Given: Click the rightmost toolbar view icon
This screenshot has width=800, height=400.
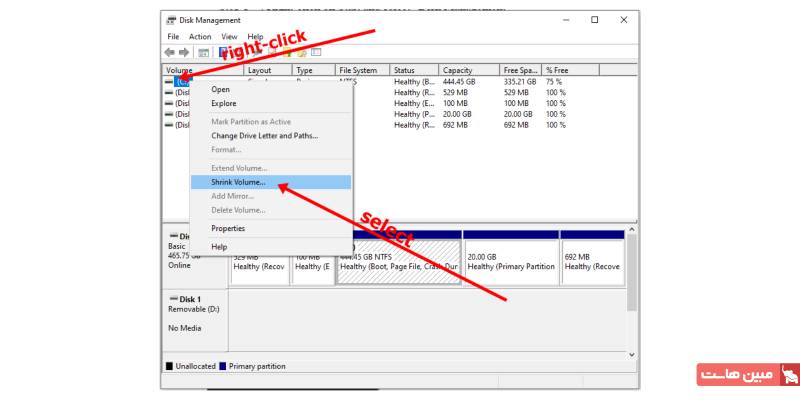Looking at the screenshot, I should click(x=315, y=52).
